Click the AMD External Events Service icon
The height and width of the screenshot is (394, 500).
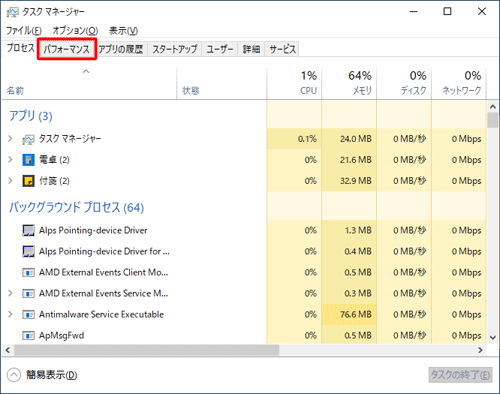point(28,294)
